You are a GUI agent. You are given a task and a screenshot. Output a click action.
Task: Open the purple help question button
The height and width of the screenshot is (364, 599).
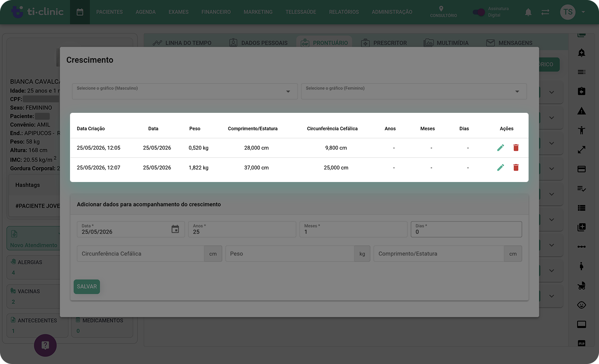coord(45,345)
